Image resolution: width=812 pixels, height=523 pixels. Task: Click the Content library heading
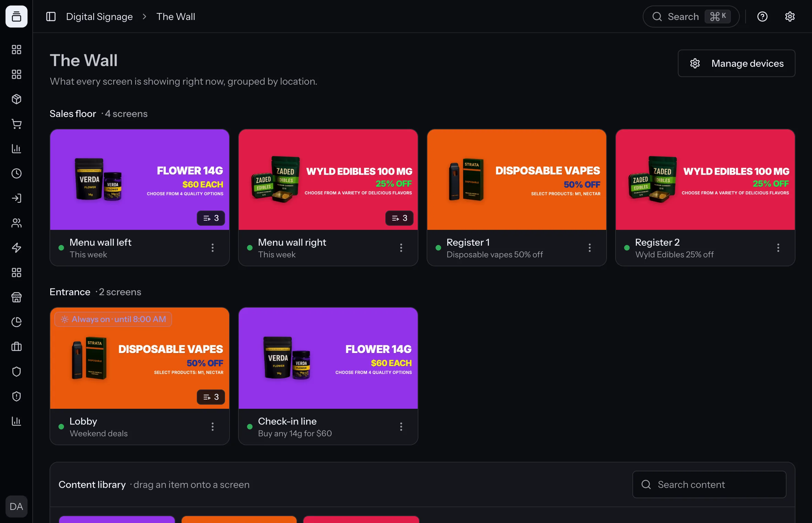coord(92,484)
